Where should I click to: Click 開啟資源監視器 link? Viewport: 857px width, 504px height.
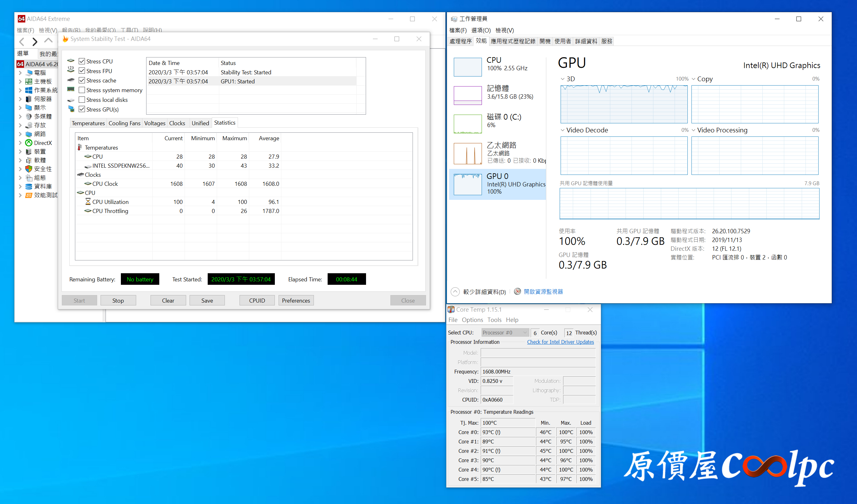click(543, 291)
